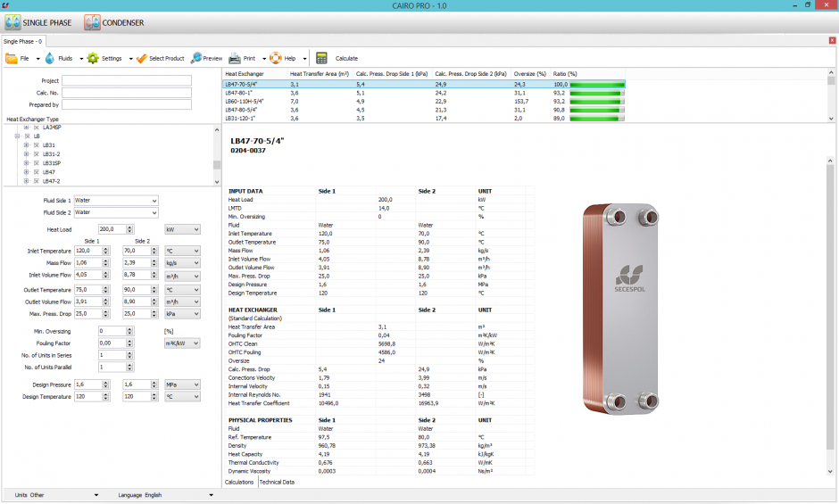Viewport: 839px width, 504px height.
Task: Click the Project input field
Action: click(127, 81)
